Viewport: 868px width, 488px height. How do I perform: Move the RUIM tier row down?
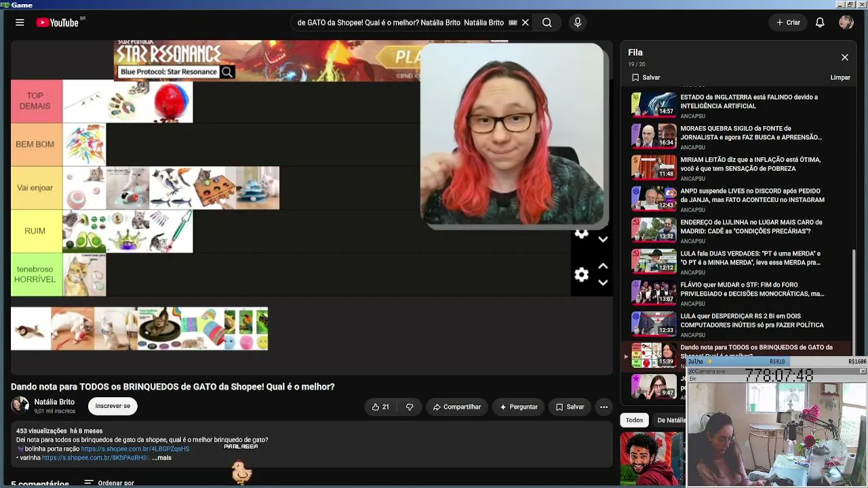click(x=603, y=239)
